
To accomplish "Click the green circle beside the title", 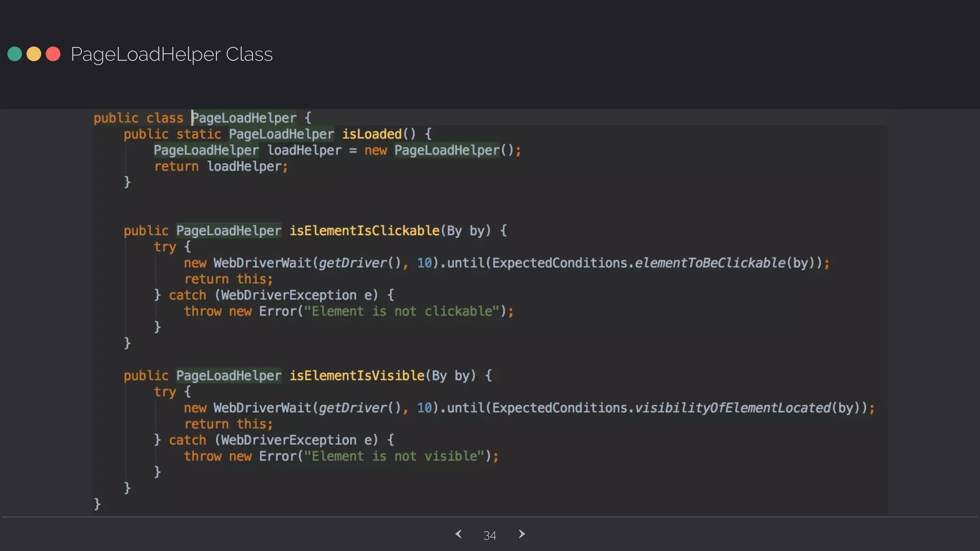I will (15, 54).
